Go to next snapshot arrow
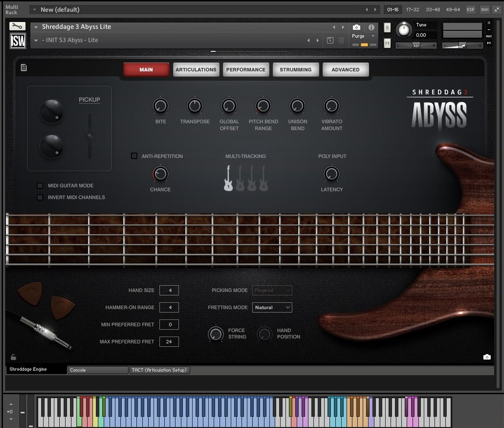 coord(317,40)
